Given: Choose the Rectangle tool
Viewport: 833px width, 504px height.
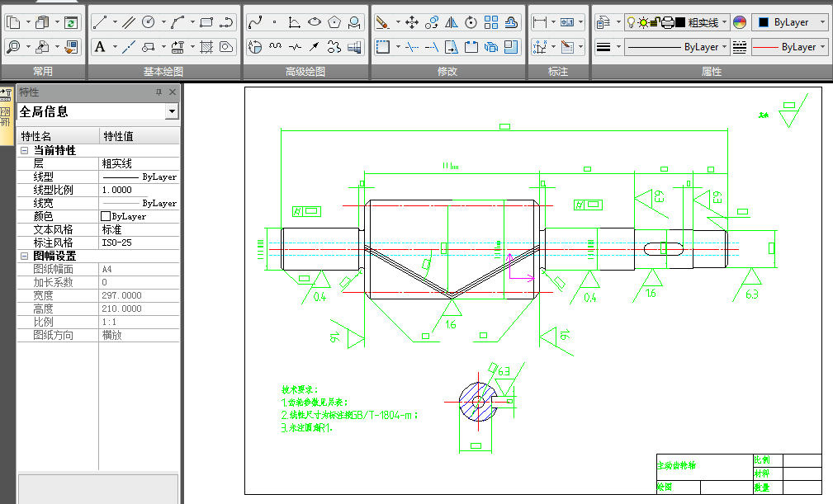Looking at the screenshot, I should 207,22.
